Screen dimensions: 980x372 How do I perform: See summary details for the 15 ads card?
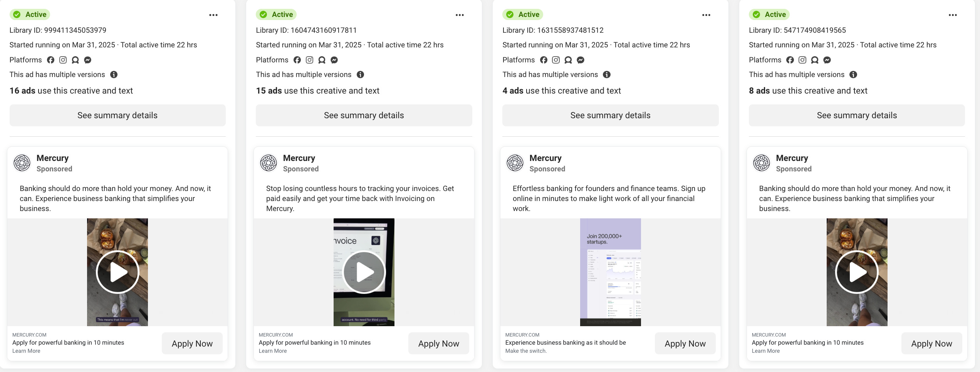coord(364,115)
